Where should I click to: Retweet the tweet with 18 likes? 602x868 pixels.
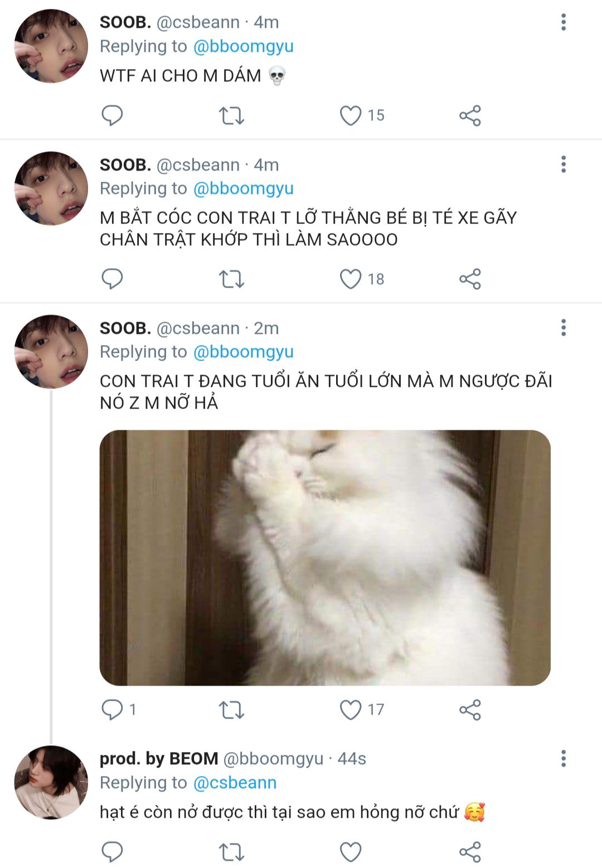click(x=231, y=279)
